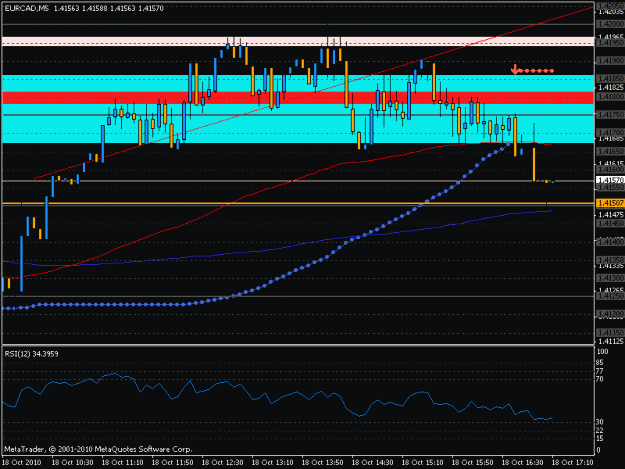Click the white 1.41570 current price label

click(x=610, y=180)
